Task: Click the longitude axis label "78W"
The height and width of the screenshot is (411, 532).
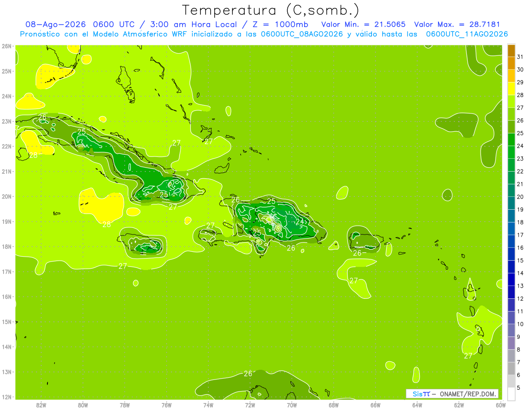Action: pyautogui.click(x=125, y=405)
